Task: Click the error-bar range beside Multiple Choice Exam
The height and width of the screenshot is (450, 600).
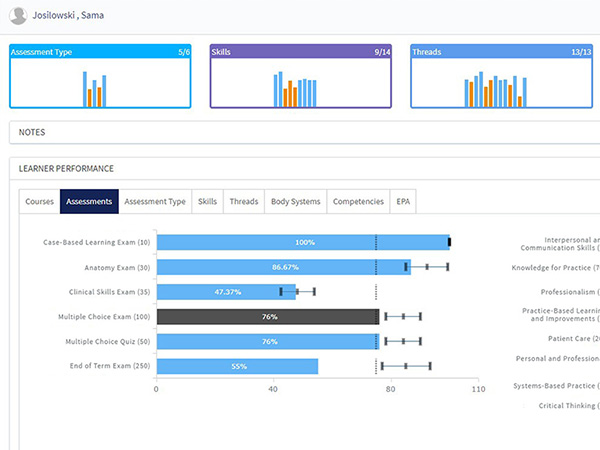Action: [x=403, y=316]
